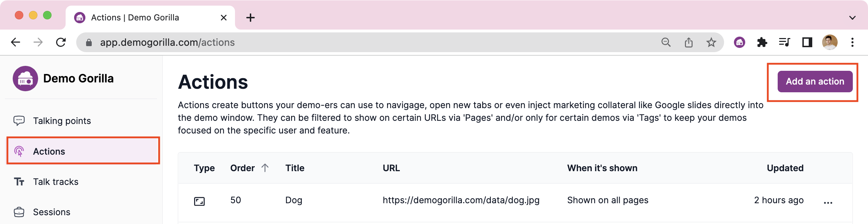Image resolution: width=868 pixels, height=224 pixels.
Task: Click the address bar URL field
Action: tap(318, 43)
